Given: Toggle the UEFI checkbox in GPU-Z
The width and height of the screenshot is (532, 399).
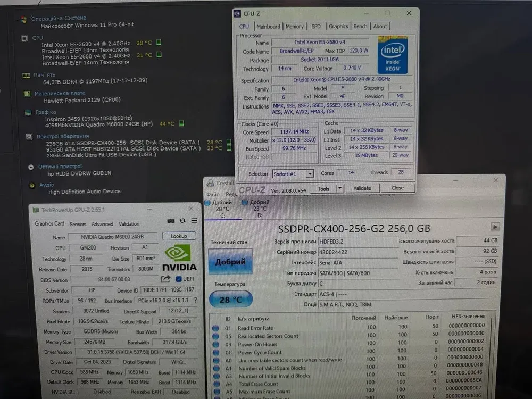Looking at the screenshot, I should click(179, 279).
